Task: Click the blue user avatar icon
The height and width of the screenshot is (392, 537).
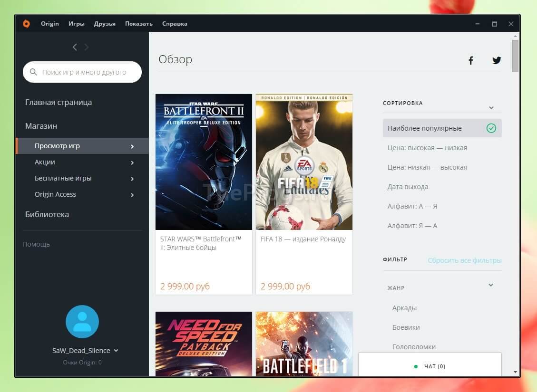Action: 82,322
